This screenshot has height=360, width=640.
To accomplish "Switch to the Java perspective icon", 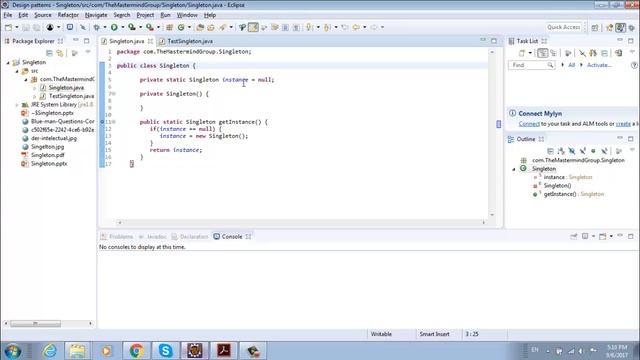I will (x=620, y=27).
